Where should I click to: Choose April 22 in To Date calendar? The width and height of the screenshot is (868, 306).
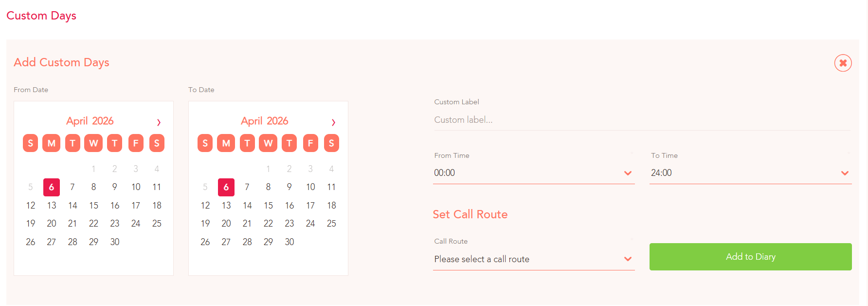(x=268, y=224)
